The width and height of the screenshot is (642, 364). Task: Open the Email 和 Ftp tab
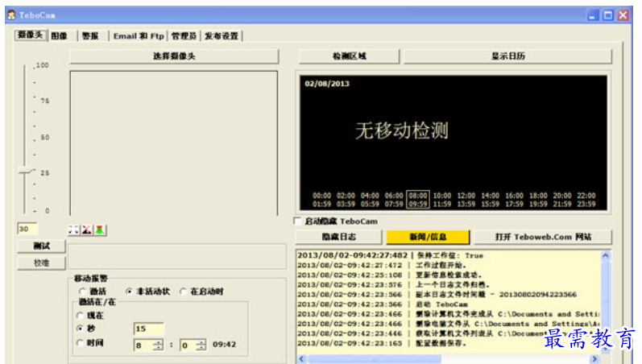click(x=139, y=36)
